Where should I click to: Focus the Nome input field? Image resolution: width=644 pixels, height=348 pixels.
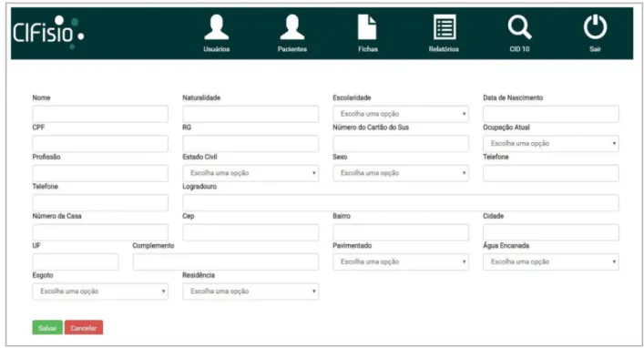point(100,114)
